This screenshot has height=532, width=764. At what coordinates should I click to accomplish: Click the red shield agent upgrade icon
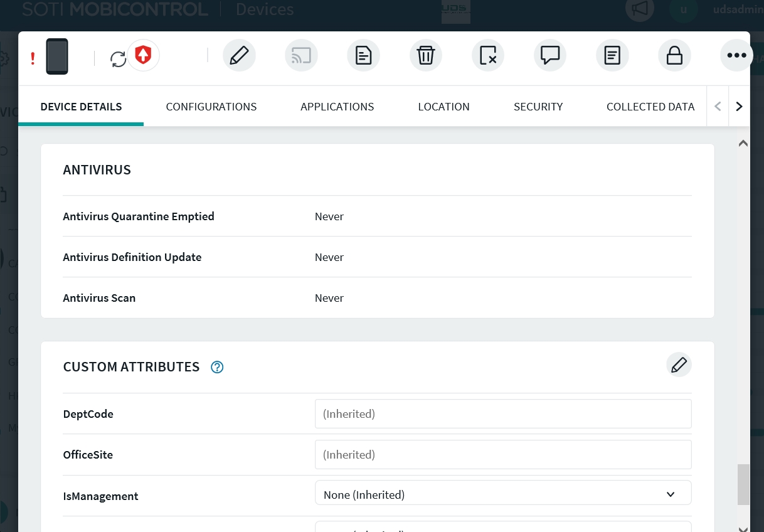(x=144, y=55)
